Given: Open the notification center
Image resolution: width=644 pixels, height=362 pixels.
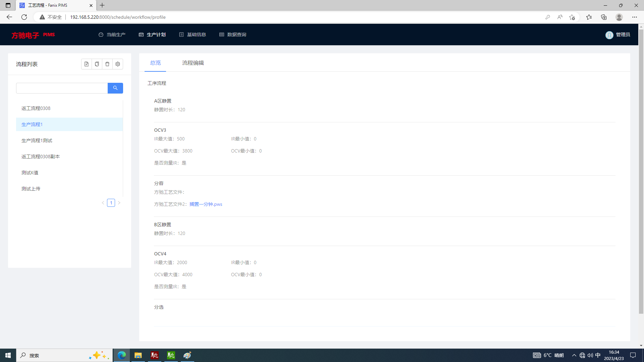Looking at the screenshot, I should pos(633,355).
